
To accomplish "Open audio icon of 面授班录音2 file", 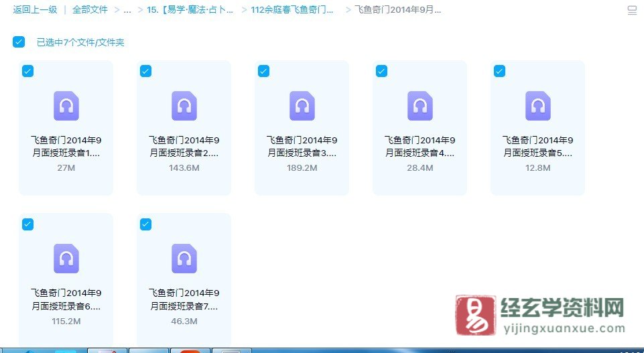I will (184, 106).
